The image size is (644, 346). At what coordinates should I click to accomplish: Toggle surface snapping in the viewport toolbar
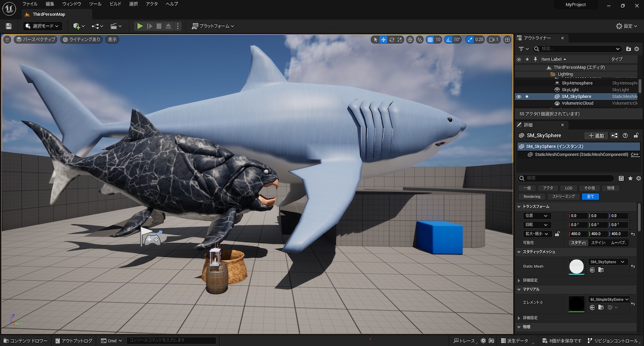pos(420,40)
